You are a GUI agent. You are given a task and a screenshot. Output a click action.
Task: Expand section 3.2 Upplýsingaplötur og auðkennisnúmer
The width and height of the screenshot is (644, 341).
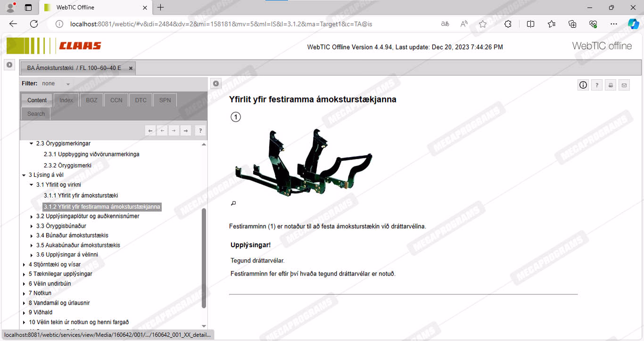(32, 216)
